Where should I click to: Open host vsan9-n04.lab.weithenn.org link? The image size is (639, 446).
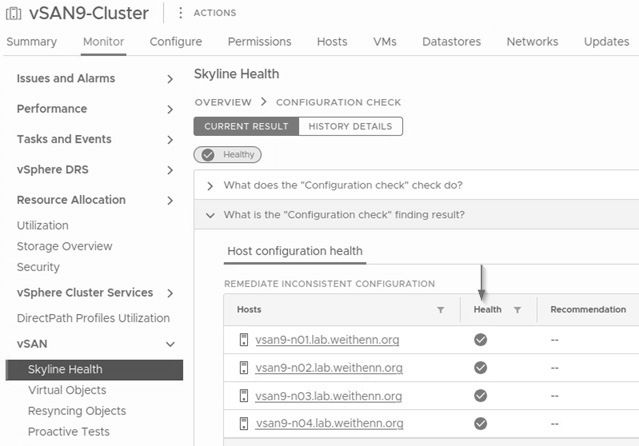(329, 424)
